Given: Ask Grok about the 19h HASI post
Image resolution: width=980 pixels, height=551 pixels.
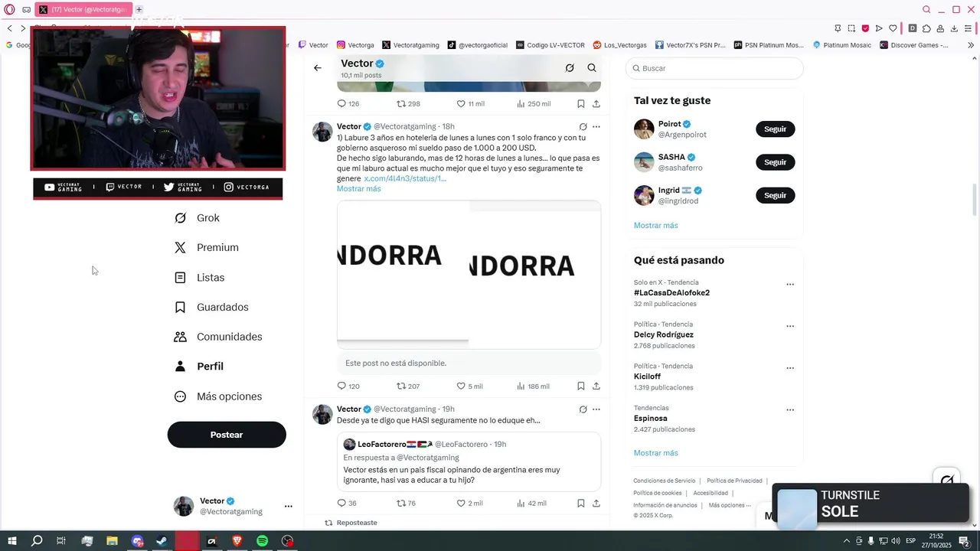Looking at the screenshot, I should [x=583, y=409].
